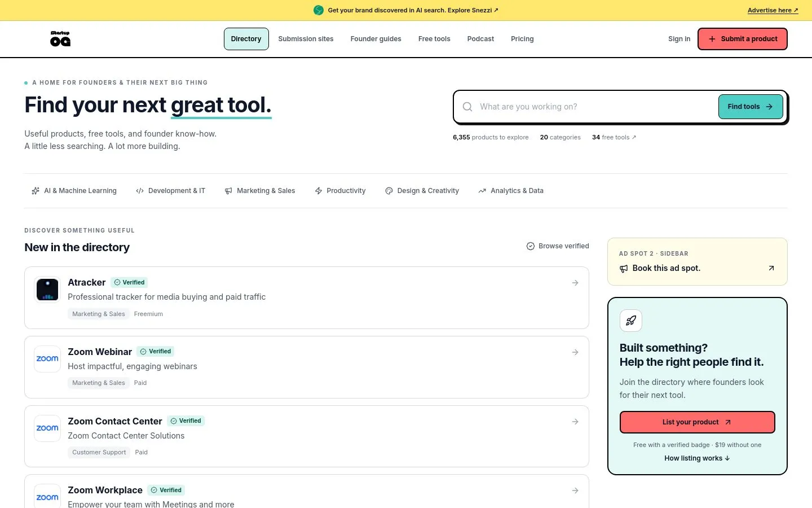812x508 pixels.
Task: Click the Zoom Contact Center logo icon
Action: 47,428
